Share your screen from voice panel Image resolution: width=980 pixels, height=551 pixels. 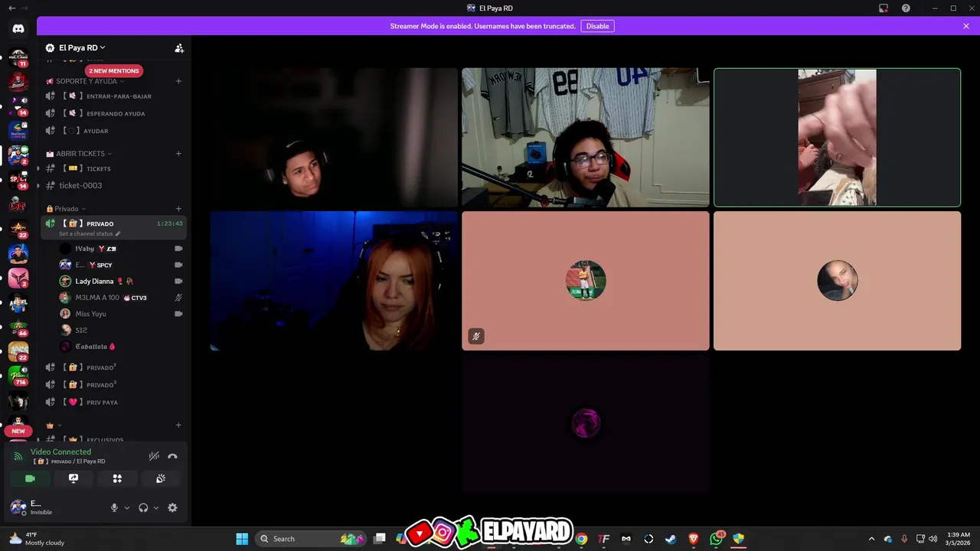[x=73, y=478]
